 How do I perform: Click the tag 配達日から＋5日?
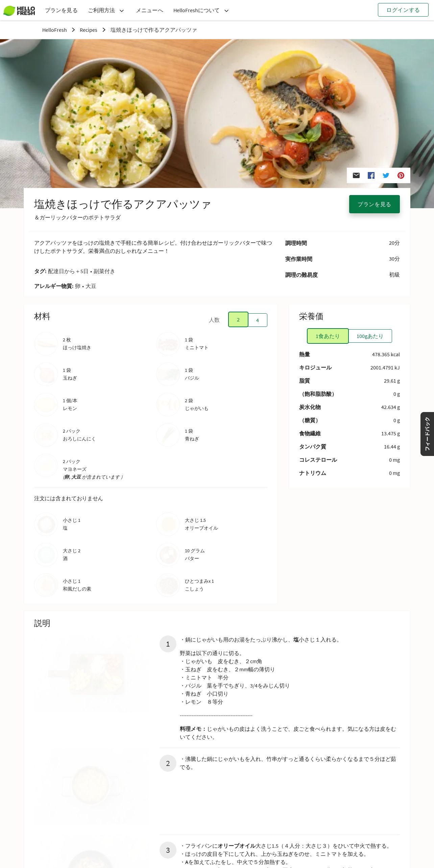68,271
